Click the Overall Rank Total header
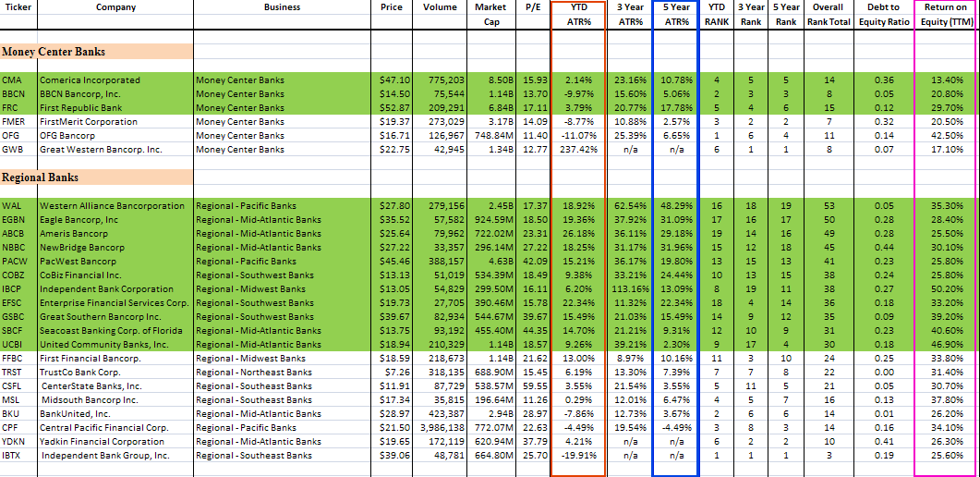The image size is (980, 477). coord(829,15)
